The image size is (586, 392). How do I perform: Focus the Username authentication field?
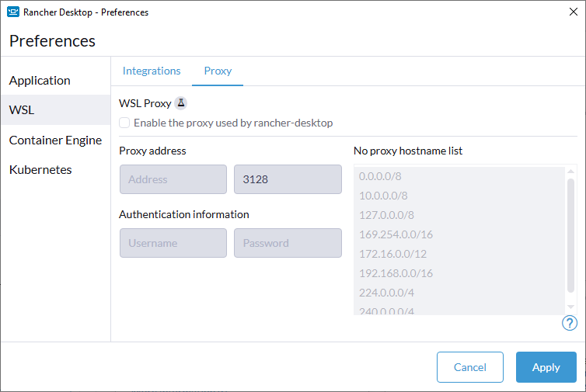[x=173, y=243]
